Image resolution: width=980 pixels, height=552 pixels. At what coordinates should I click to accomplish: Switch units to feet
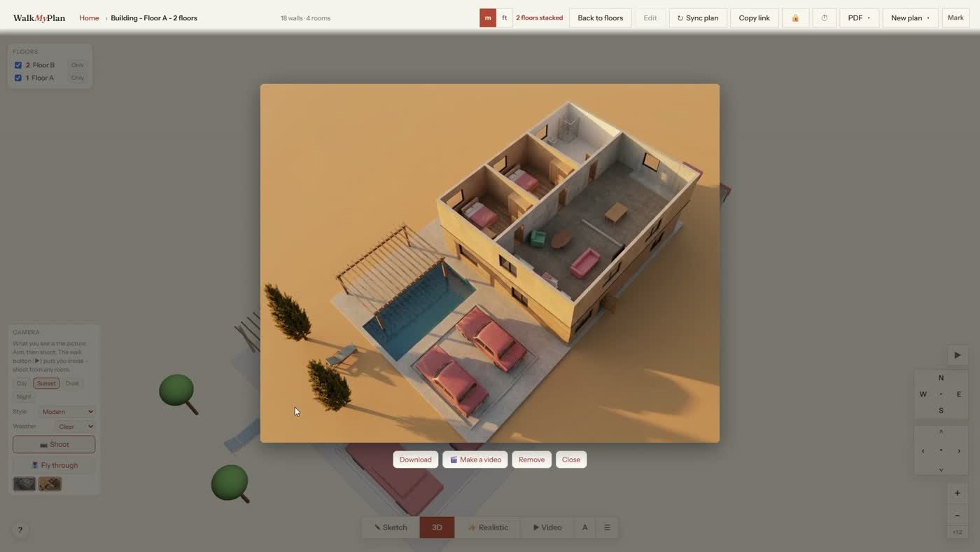(504, 18)
